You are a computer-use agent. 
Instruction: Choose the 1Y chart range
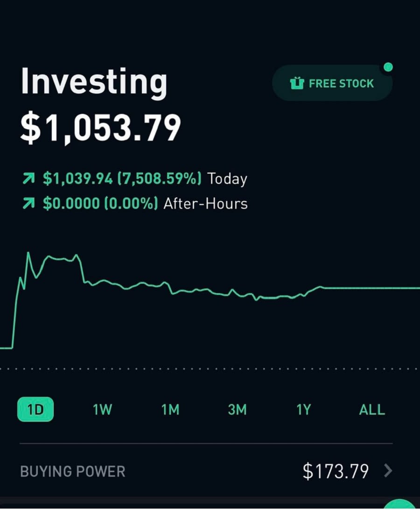303,410
